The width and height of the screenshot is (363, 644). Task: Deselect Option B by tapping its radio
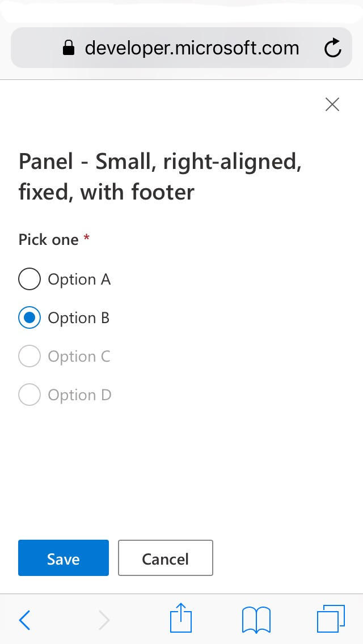click(29, 317)
